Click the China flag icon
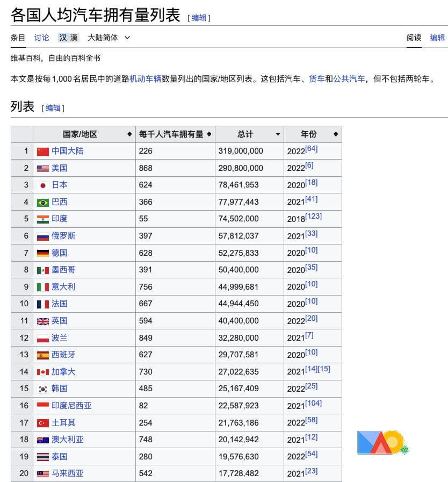This screenshot has width=448, height=482. coord(42,152)
